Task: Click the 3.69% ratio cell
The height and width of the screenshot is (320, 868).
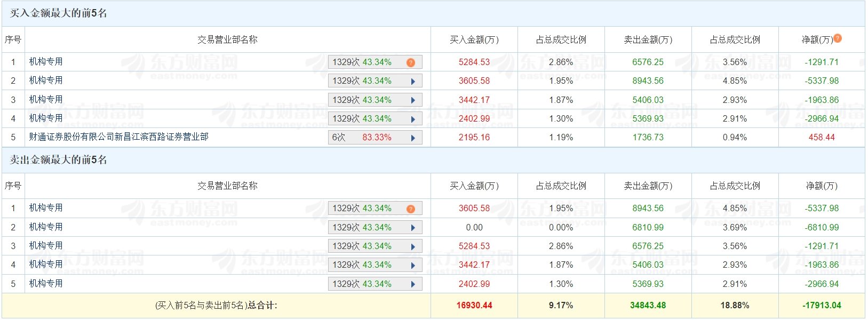Action: click(x=735, y=228)
